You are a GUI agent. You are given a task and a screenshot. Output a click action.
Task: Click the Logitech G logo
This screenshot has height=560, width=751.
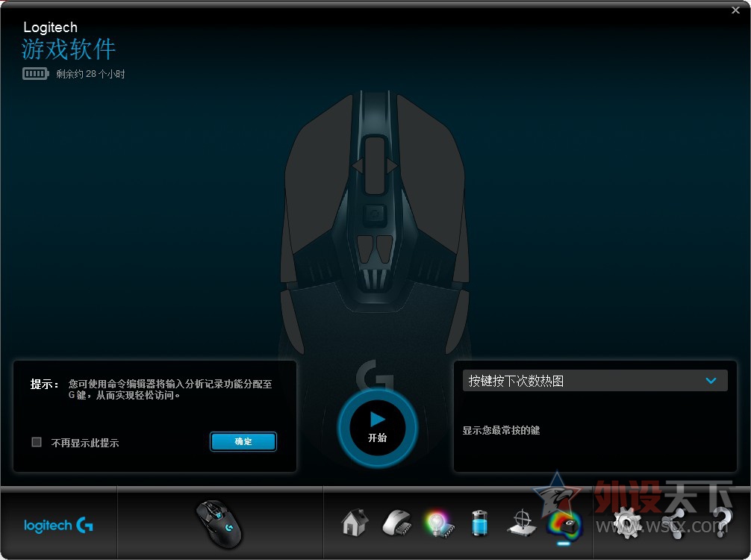(x=58, y=526)
